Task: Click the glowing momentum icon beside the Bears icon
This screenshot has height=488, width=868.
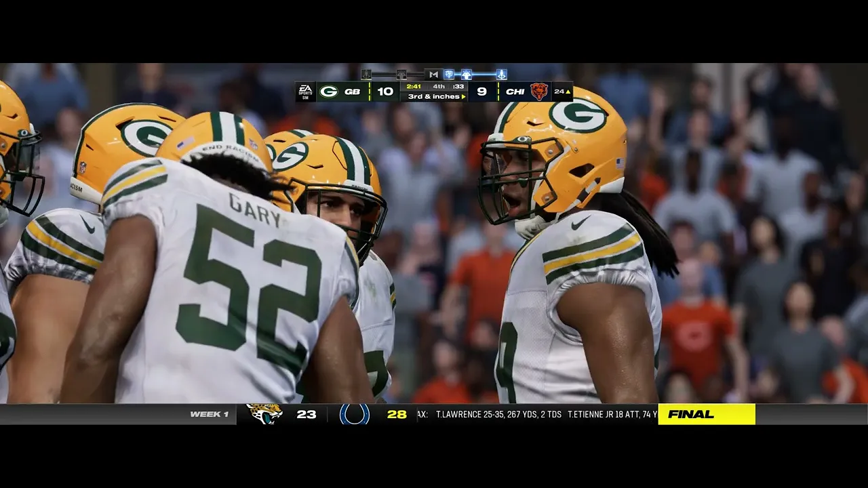Action: pos(467,75)
